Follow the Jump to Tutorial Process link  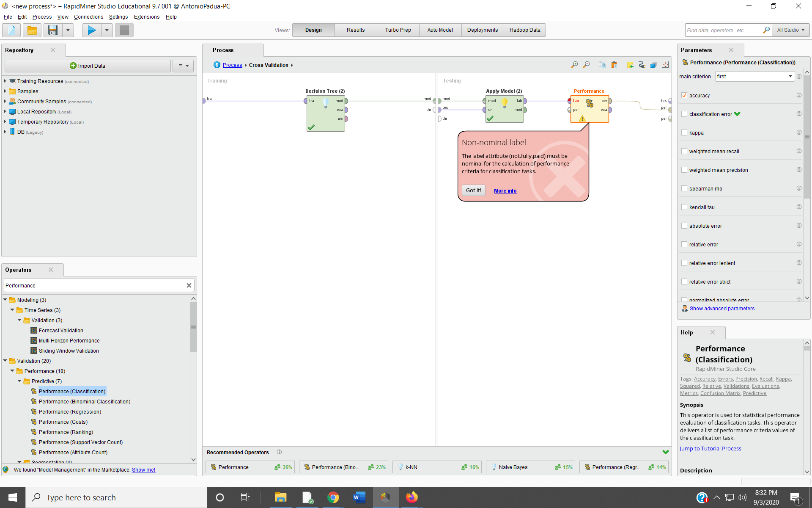pos(710,449)
